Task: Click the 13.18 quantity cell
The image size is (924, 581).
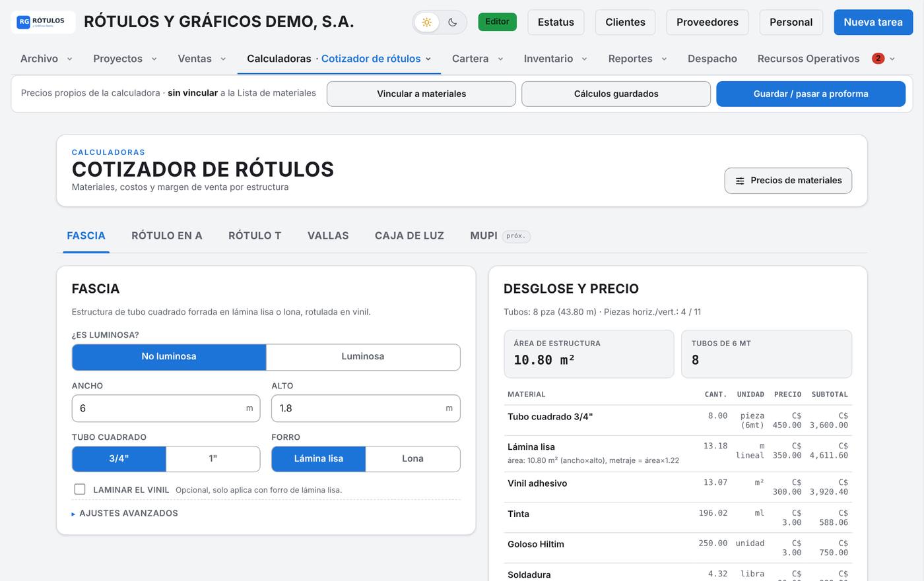Action: pyautogui.click(x=715, y=446)
